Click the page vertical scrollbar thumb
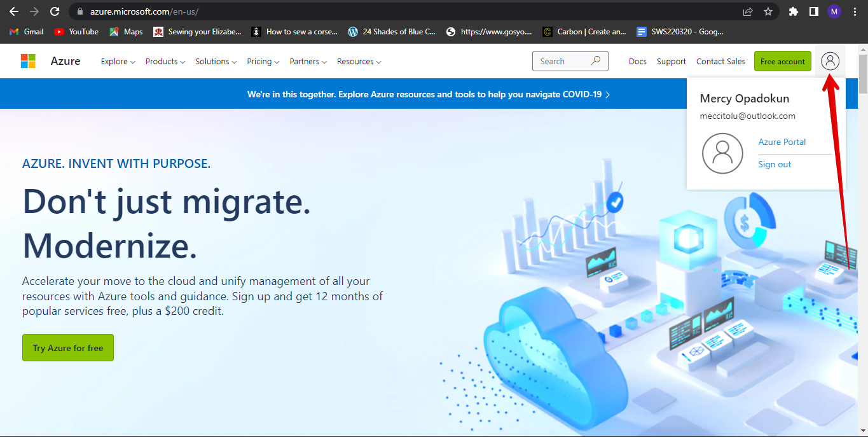The height and width of the screenshot is (437, 868). pos(863,74)
